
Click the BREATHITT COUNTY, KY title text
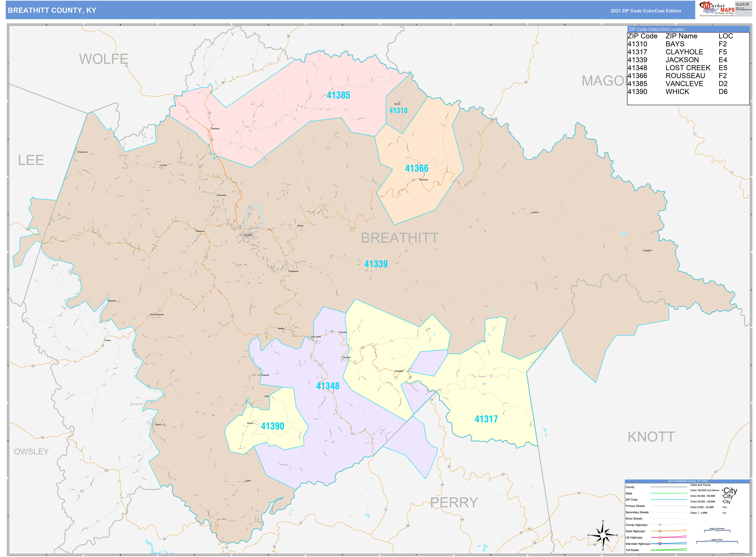click(x=52, y=10)
